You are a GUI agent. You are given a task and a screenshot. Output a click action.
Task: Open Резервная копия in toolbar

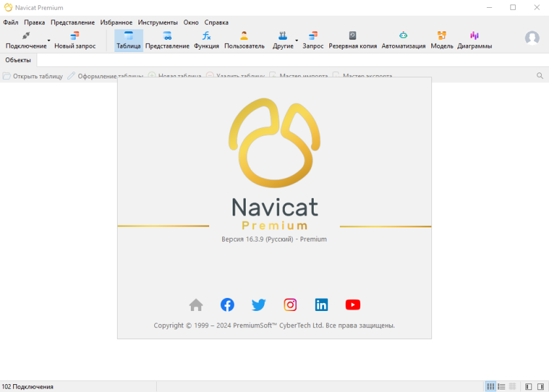click(352, 41)
